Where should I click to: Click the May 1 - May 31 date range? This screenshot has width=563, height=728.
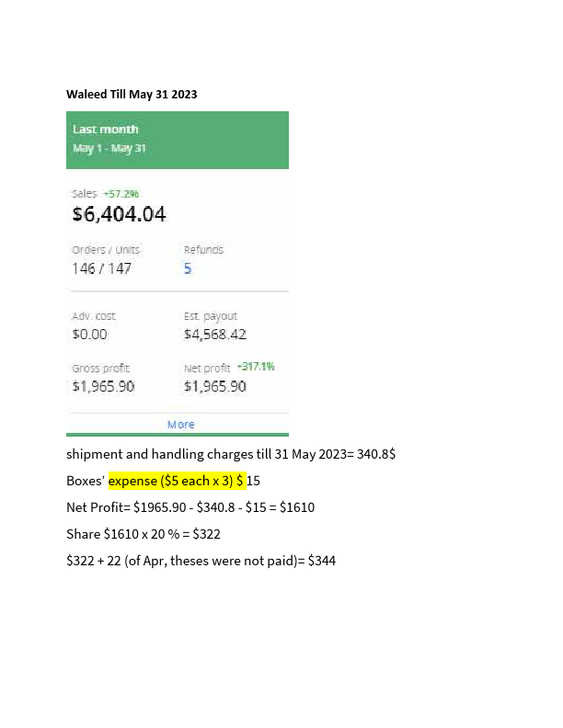109,148
